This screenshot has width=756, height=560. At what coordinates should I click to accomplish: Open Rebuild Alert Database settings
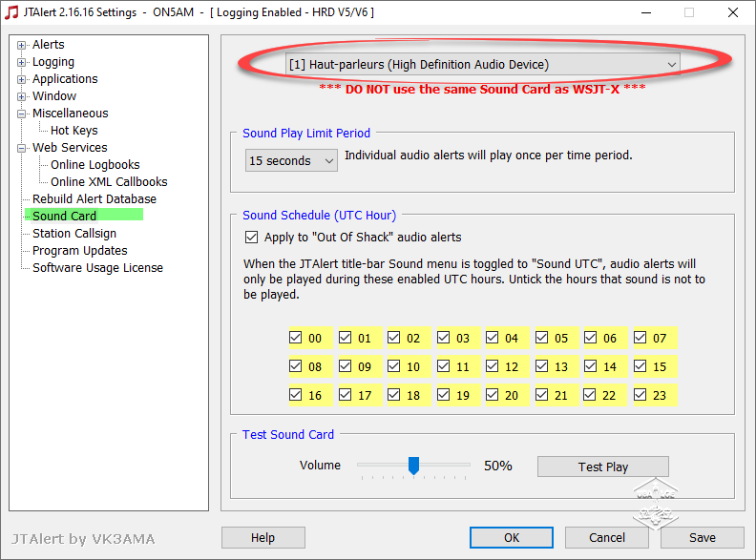pyautogui.click(x=94, y=199)
